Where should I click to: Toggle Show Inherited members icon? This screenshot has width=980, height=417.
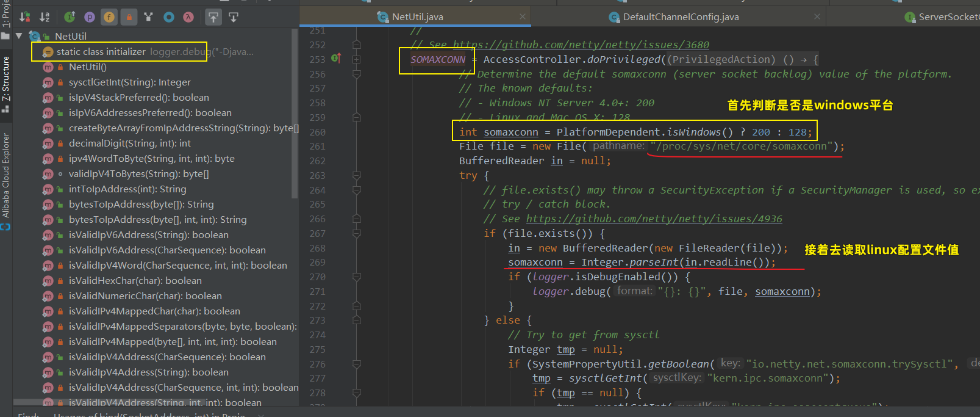coord(70,17)
